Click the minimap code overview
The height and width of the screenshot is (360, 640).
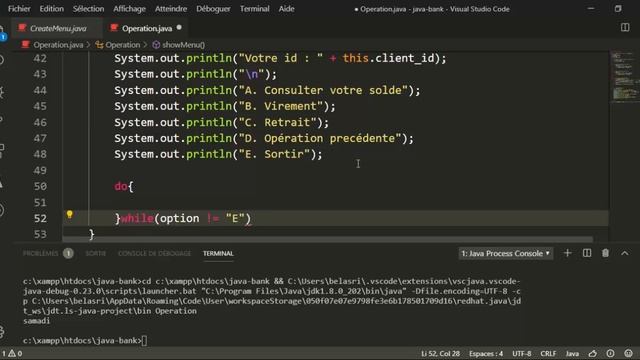pyautogui.click(x=624, y=76)
